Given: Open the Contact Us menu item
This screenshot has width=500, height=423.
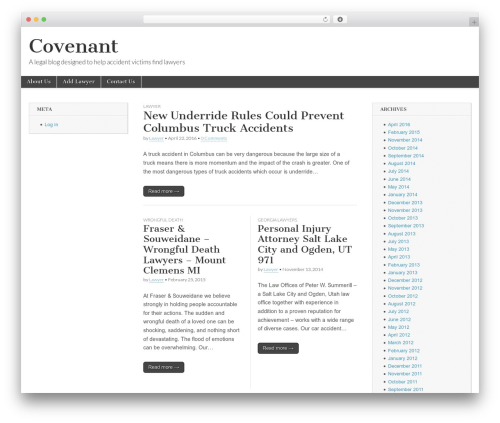Looking at the screenshot, I should tap(121, 82).
